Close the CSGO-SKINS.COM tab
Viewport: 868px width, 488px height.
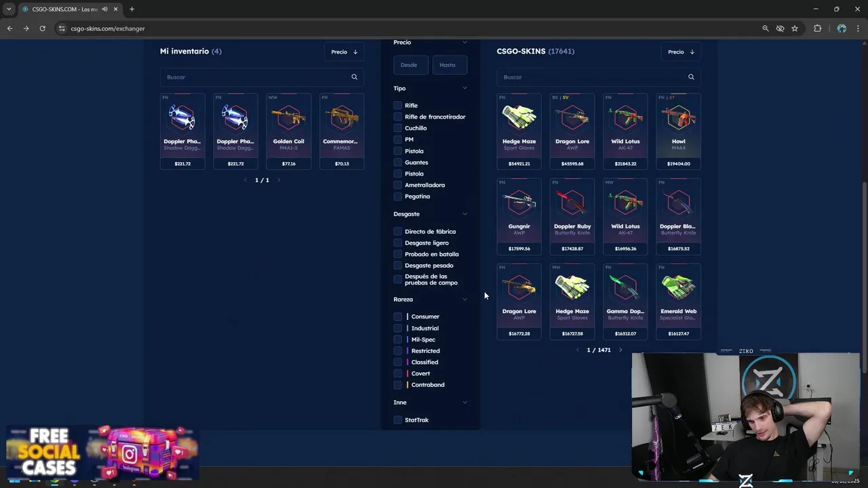[x=115, y=9]
